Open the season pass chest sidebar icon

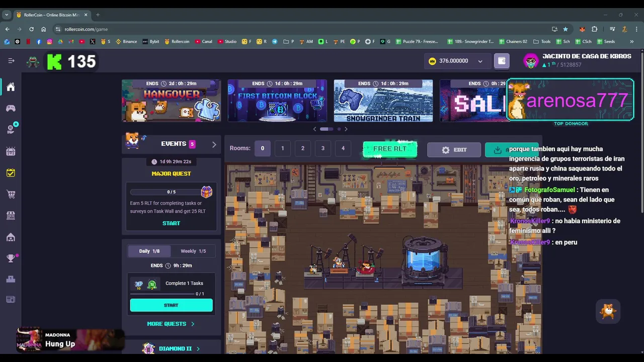(x=11, y=151)
